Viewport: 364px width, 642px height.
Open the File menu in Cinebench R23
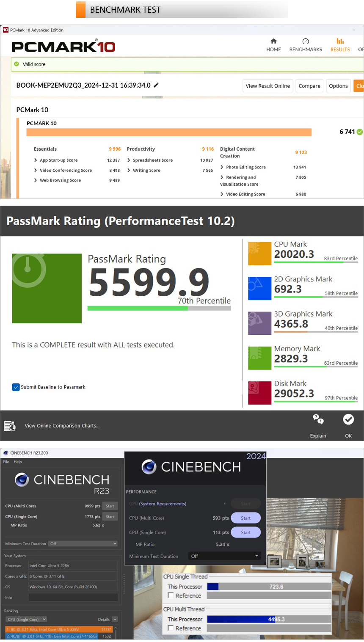(6, 462)
